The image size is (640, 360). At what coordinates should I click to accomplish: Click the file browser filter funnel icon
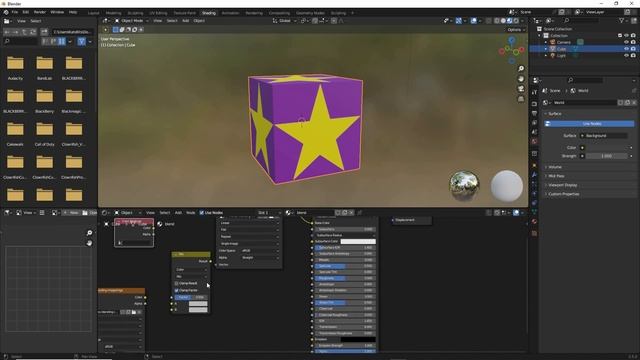coord(82,41)
